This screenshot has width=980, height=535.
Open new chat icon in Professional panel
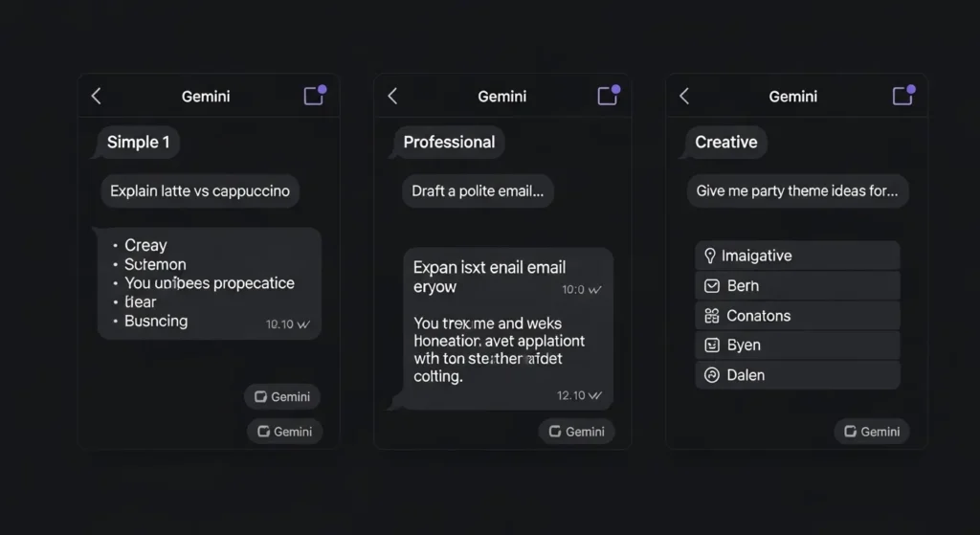608,95
